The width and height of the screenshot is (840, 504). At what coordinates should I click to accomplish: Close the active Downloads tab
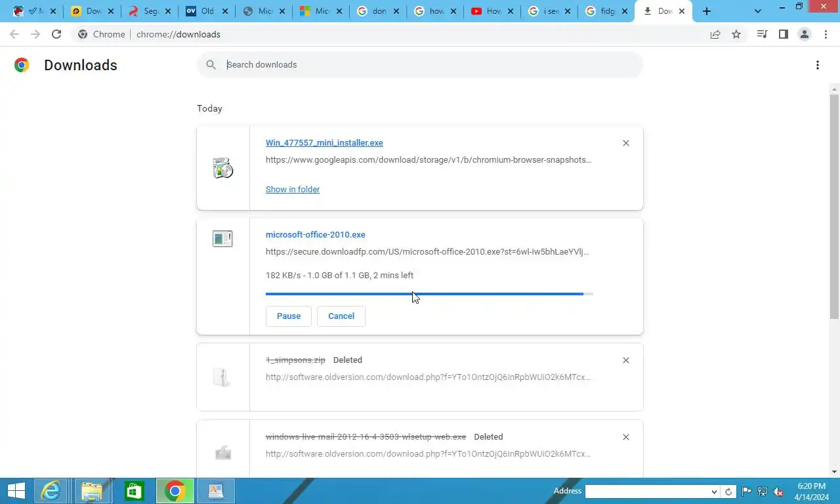coord(681,11)
